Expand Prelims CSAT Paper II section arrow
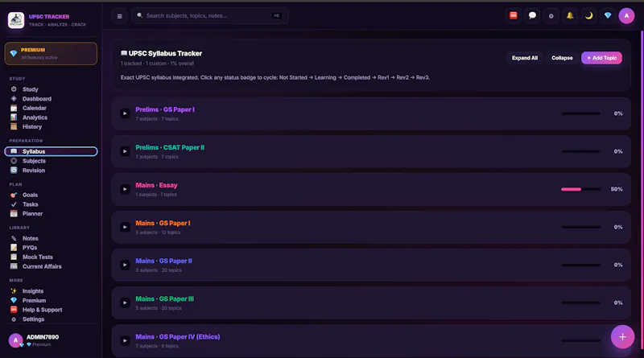Viewport: 644px width, 358px height. point(125,151)
